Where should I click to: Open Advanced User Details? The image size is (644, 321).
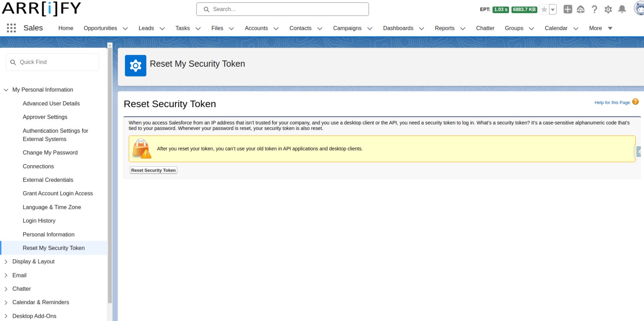coord(51,104)
